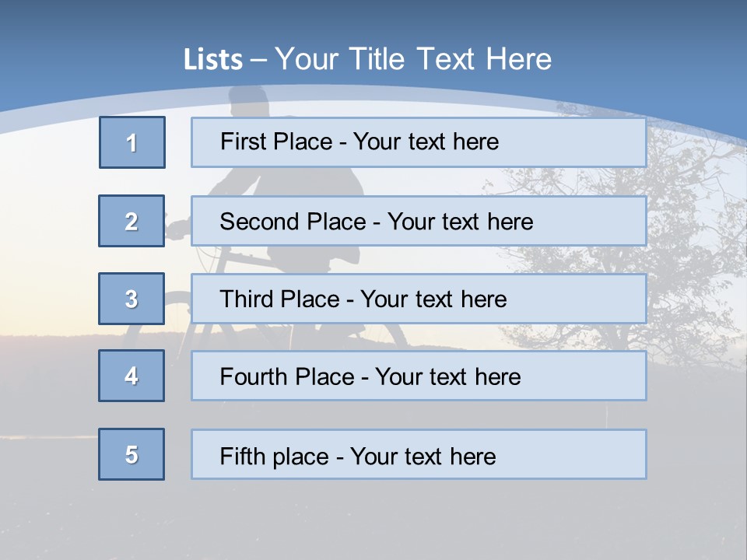
Task: Select the number 4 square
Action: tap(132, 376)
